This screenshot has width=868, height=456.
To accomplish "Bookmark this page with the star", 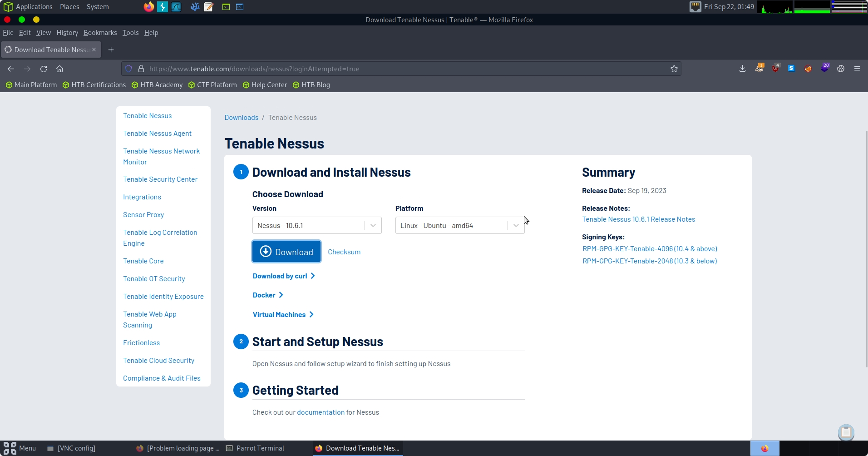I will 674,69.
